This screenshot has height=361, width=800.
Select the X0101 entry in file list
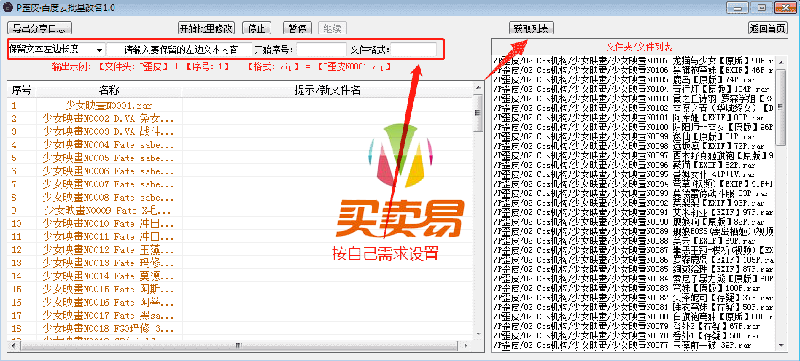click(633, 118)
